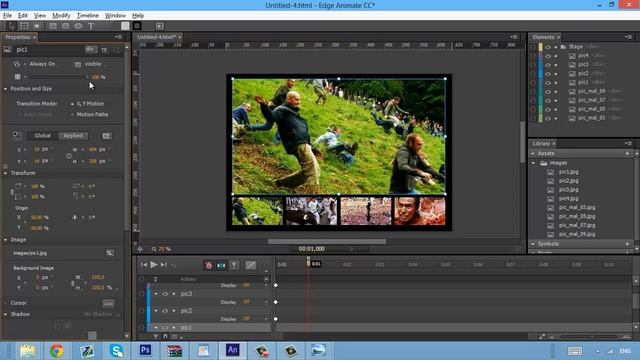Open the div tag dropdown for pic1

91,49
